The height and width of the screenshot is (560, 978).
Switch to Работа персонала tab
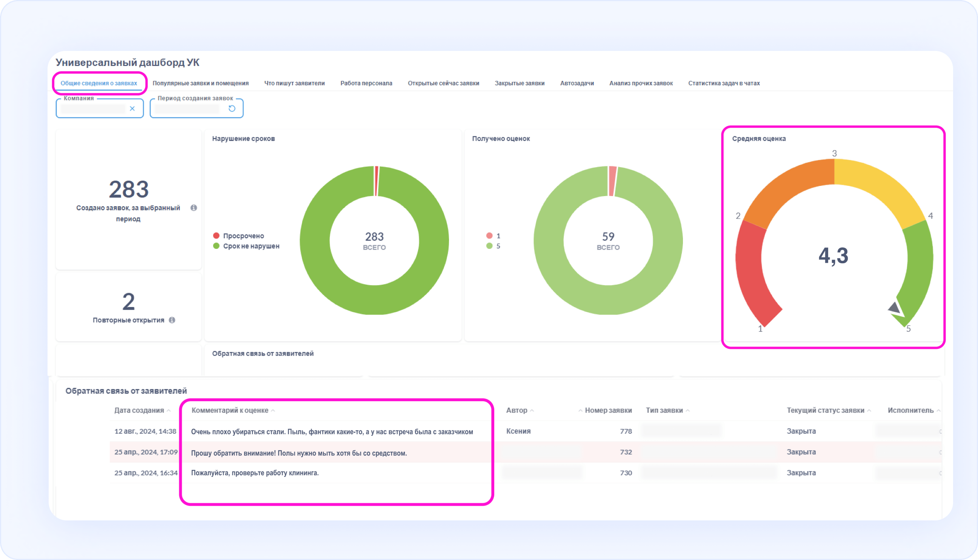click(x=366, y=83)
